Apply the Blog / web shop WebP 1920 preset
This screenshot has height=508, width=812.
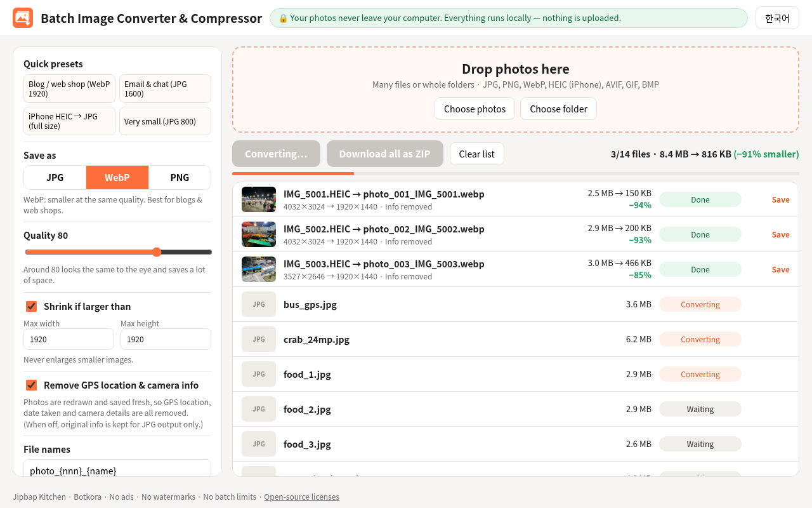70,88
